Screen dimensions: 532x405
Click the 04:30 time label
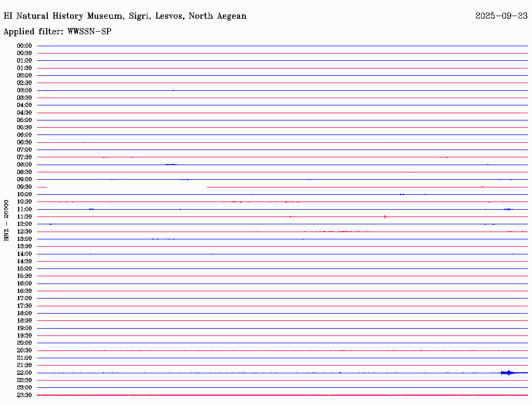click(x=24, y=113)
